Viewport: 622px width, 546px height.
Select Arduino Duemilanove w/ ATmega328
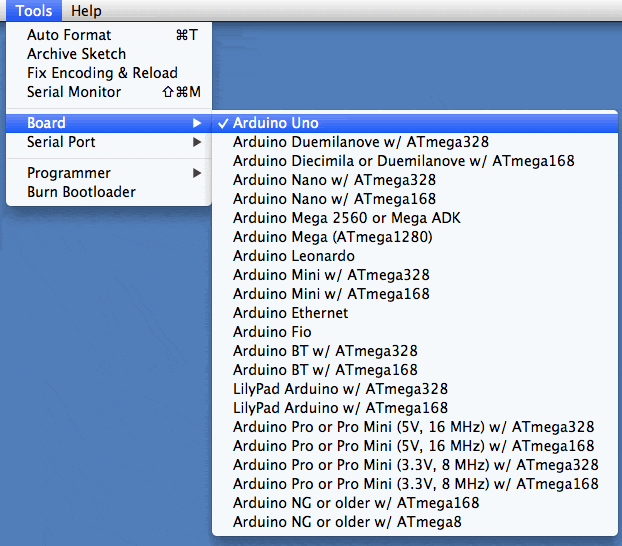pos(415,142)
